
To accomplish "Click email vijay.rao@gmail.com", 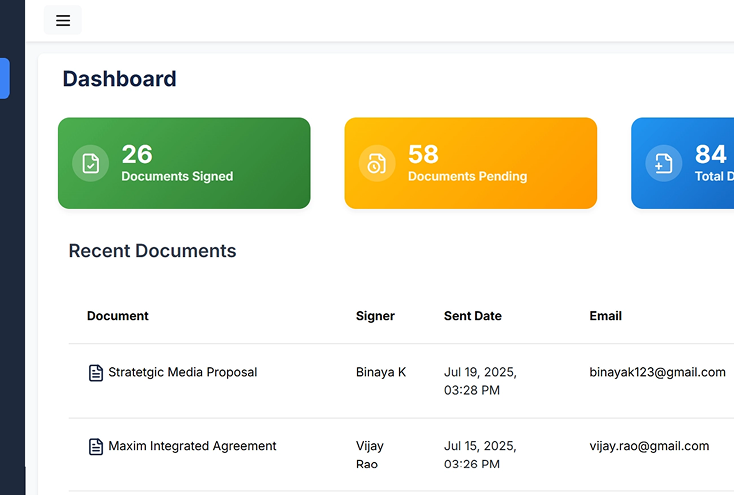I will click(649, 446).
